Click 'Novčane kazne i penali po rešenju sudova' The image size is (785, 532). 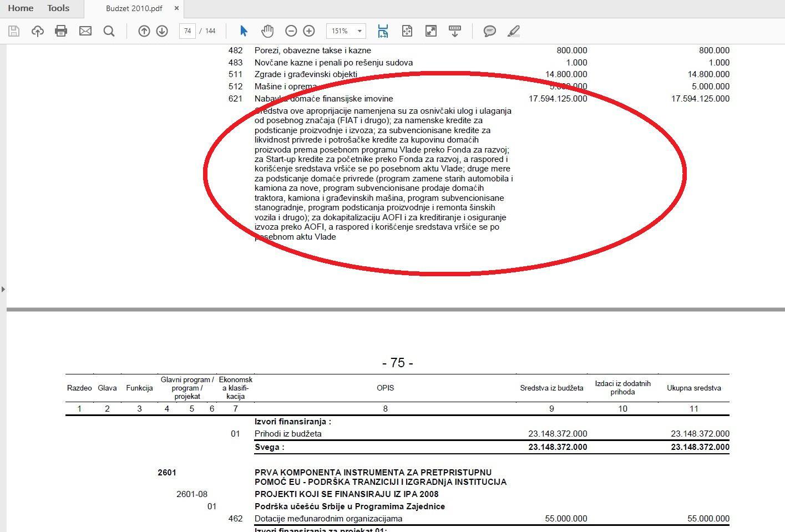(x=333, y=63)
